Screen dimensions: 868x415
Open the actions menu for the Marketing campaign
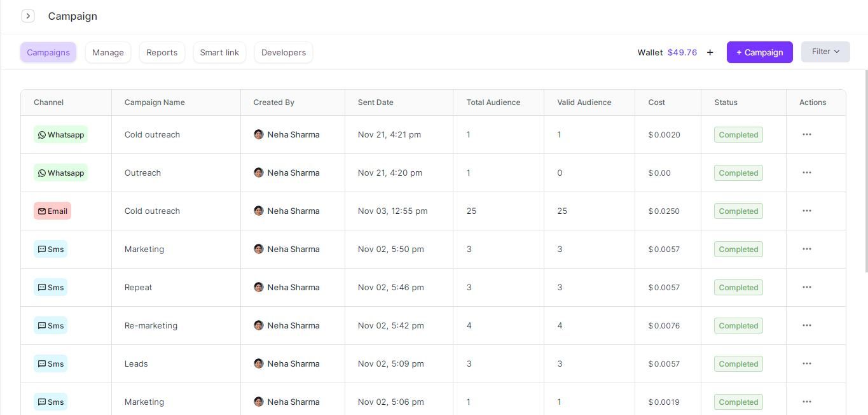[x=806, y=249]
